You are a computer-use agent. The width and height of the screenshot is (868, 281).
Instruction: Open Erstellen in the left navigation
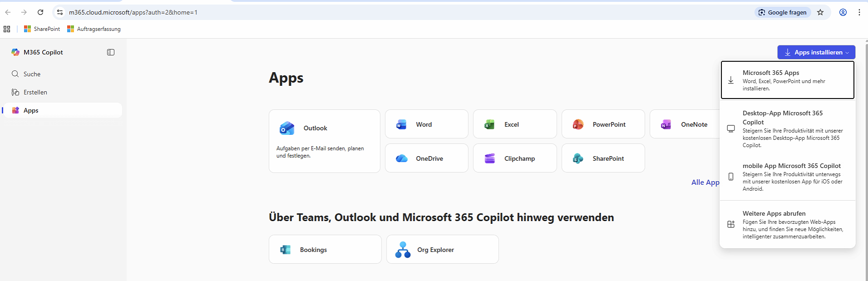point(35,92)
